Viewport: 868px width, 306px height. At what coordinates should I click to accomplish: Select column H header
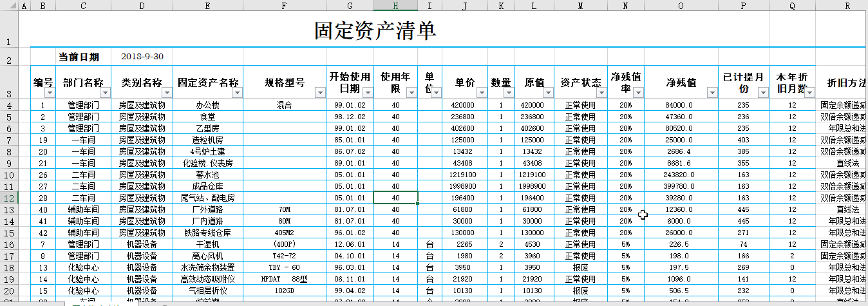click(x=395, y=6)
